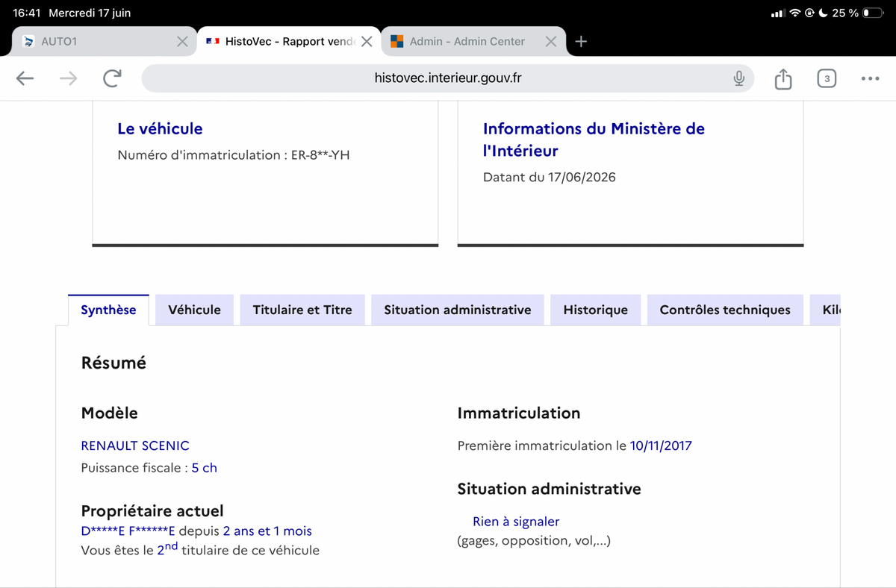Click the histovec.interieur.gouv.fr address field
Viewport: 896px width, 588px height.
pos(448,78)
